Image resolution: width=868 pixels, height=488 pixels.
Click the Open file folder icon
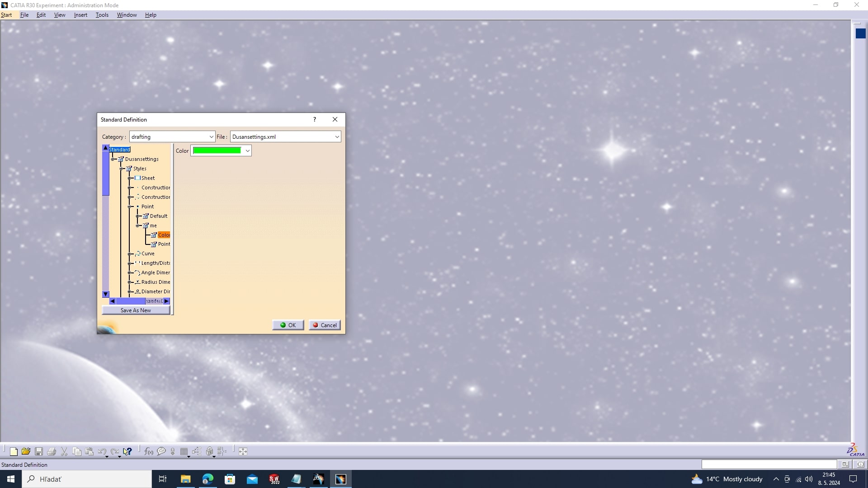pos(26,451)
